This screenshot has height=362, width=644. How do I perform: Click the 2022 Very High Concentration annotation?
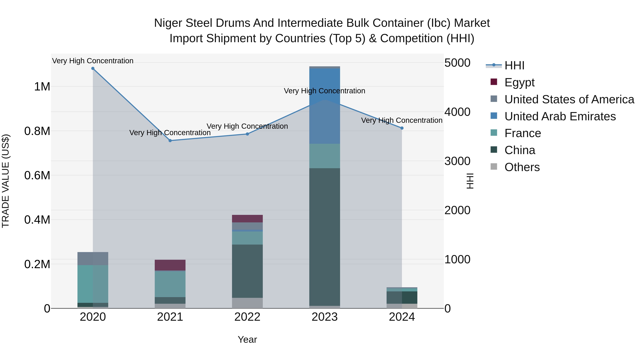coord(247,126)
